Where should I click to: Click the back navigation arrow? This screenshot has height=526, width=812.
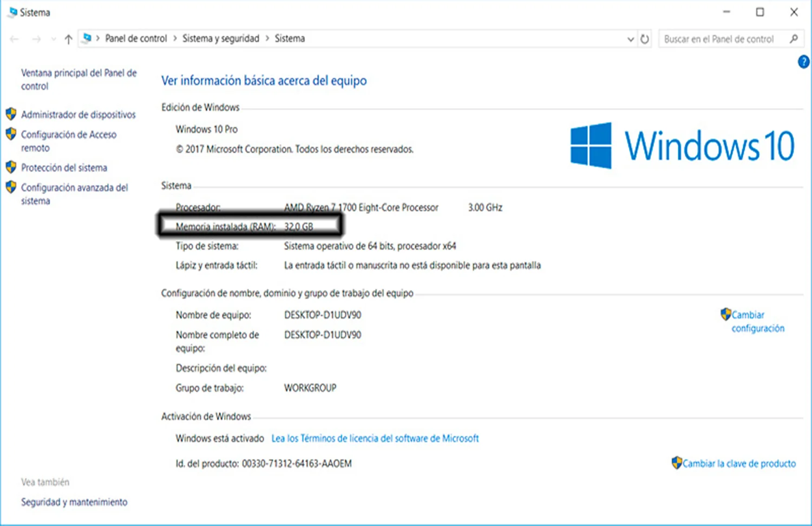pyautogui.click(x=15, y=39)
